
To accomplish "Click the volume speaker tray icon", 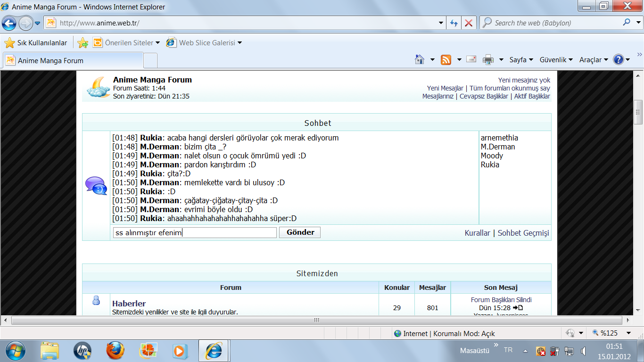I will 583,351.
